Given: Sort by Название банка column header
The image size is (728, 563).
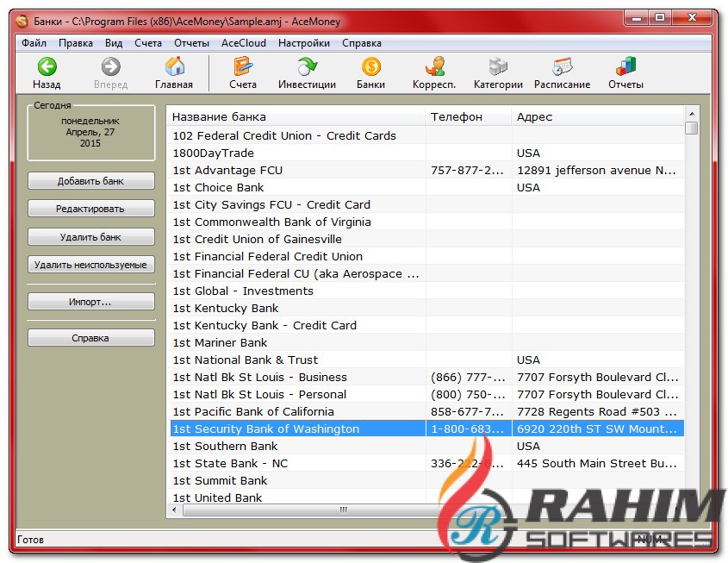Looking at the screenshot, I should click(296, 116).
